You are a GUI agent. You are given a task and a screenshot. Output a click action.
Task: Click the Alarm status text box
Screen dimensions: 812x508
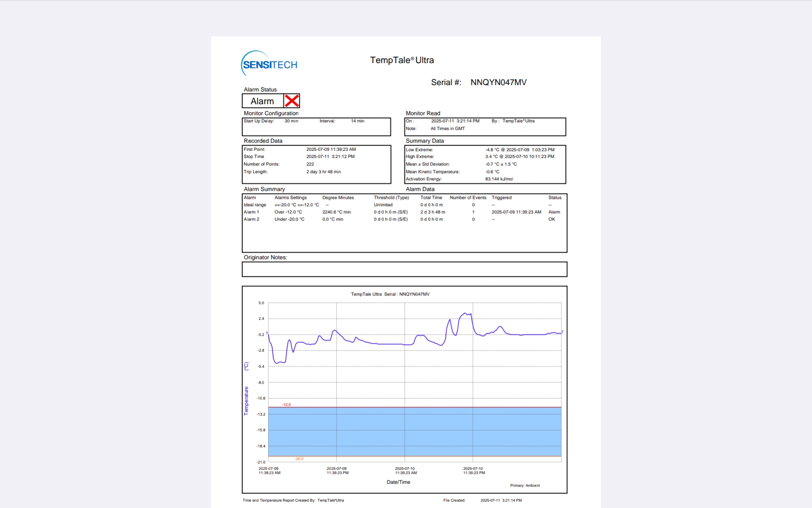pyautogui.click(x=262, y=101)
